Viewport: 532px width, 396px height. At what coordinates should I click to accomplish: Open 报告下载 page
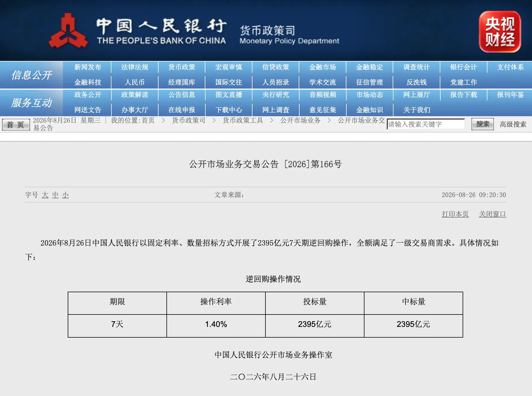pos(463,95)
